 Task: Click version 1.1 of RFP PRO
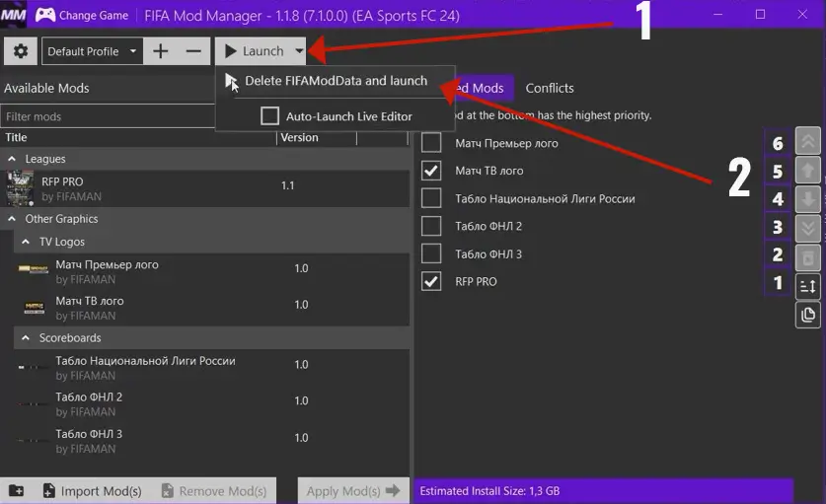(287, 185)
